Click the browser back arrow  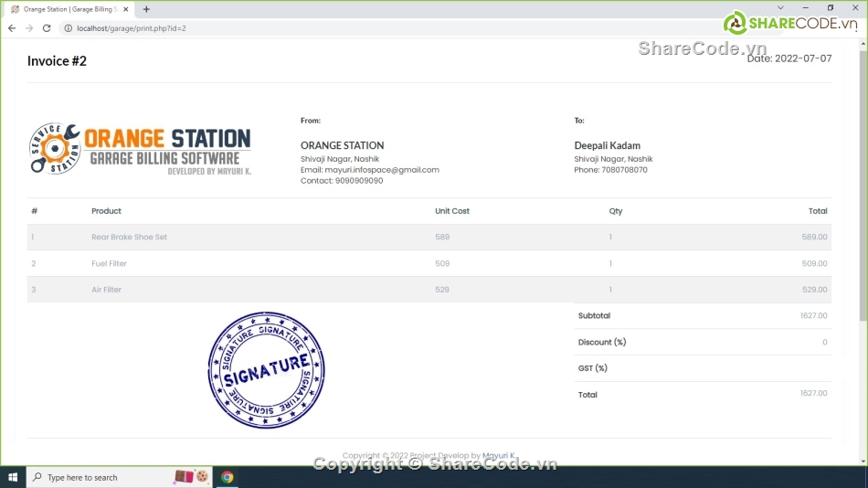tap(12, 28)
